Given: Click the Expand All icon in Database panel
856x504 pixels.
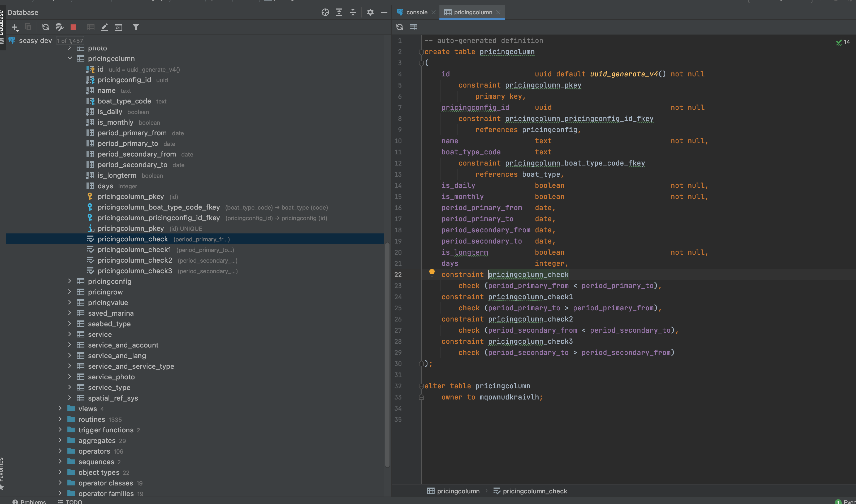Looking at the screenshot, I should [339, 12].
